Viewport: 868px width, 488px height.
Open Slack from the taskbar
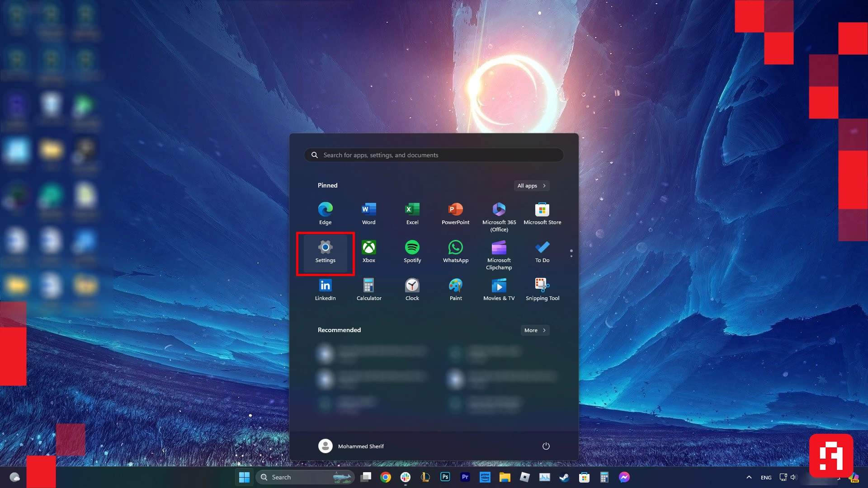point(406,477)
